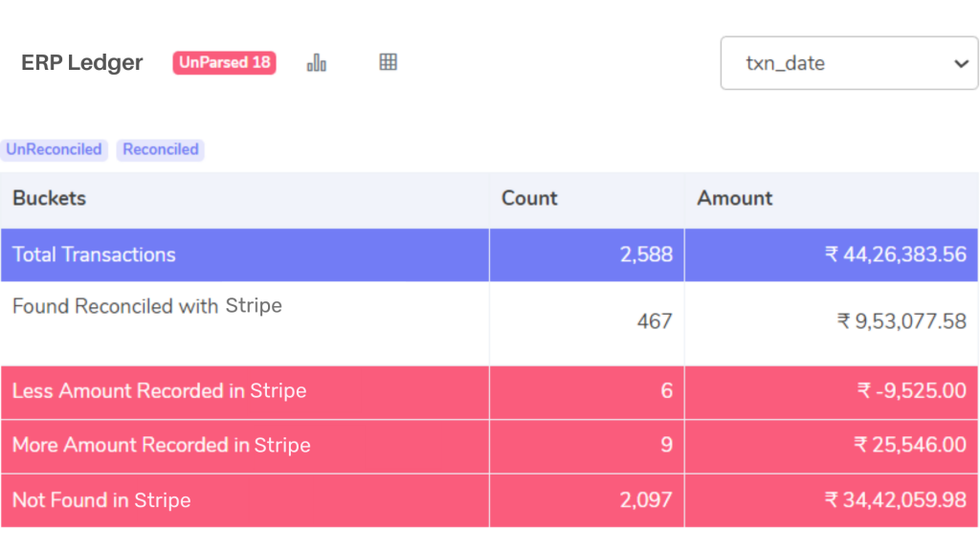Switch to the table grid view icon
This screenshot has height=551, width=980.
click(389, 62)
